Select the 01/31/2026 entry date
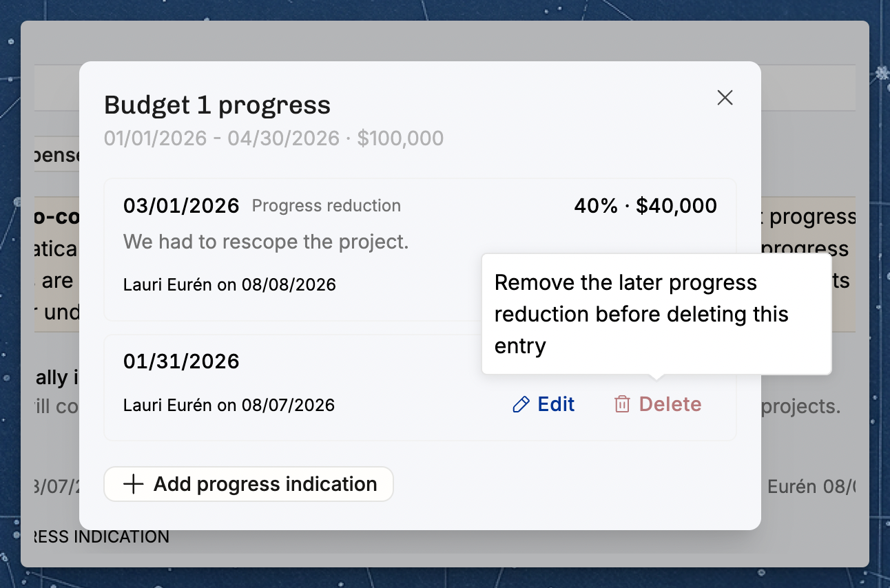890x588 pixels. 181,361
